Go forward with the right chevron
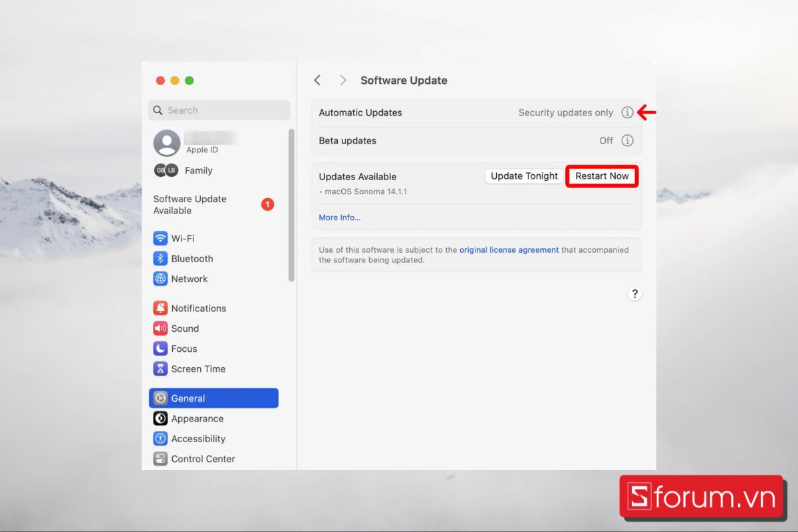The height and width of the screenshot is (532, 798). [343, 80]
